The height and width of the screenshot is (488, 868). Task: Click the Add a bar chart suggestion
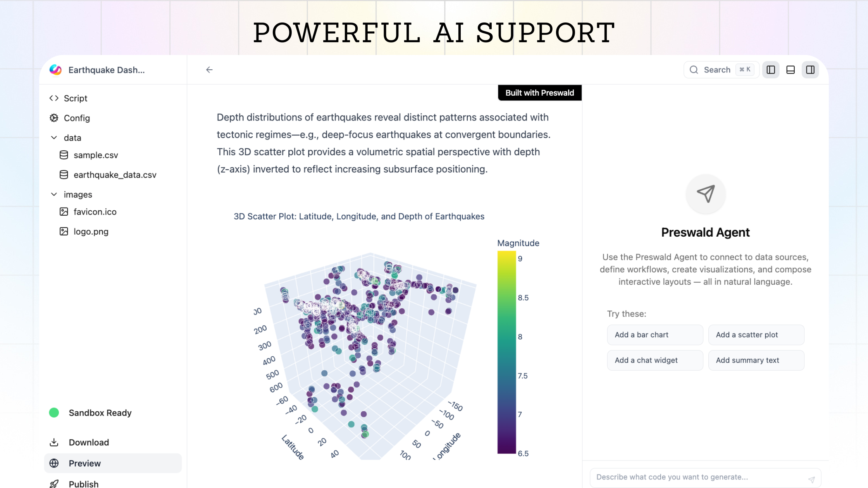(x=655, y=335)
